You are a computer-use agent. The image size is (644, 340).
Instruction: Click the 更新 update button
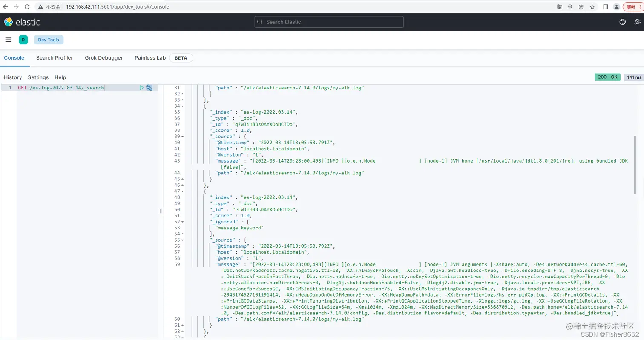pos(631,7)
